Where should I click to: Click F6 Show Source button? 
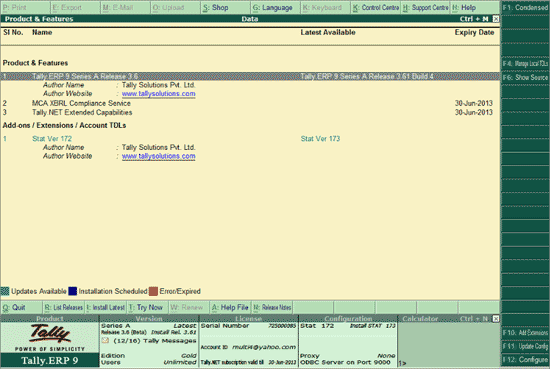525,77
